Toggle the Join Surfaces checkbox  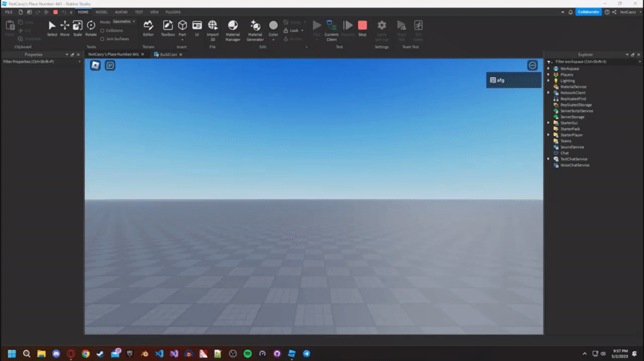pyautogui.click(x=102, y=39)
